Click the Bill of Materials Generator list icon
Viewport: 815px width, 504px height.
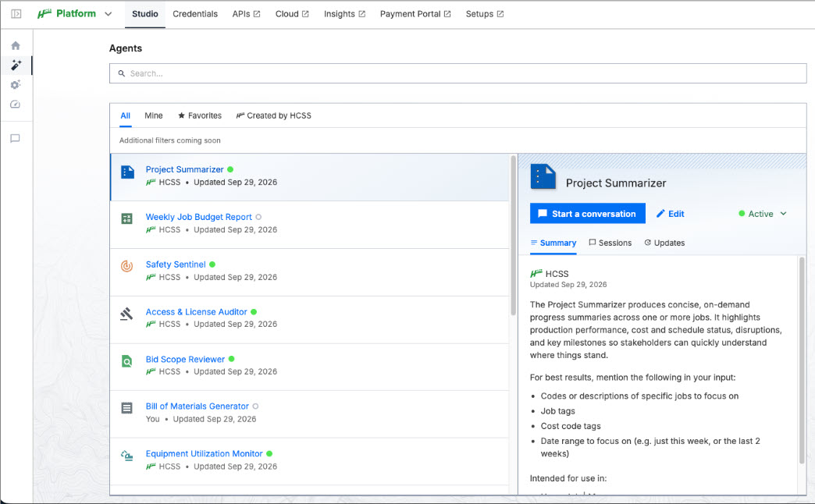point(126,408)
